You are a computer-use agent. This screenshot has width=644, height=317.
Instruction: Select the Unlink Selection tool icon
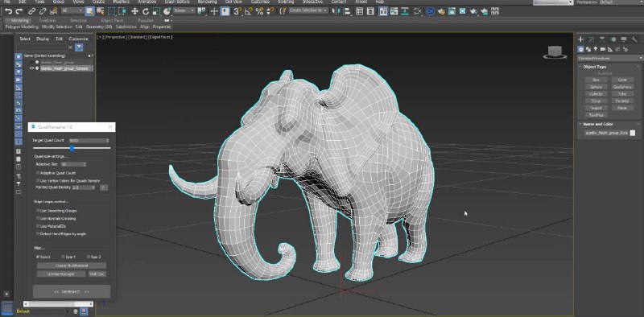(43, 11)
